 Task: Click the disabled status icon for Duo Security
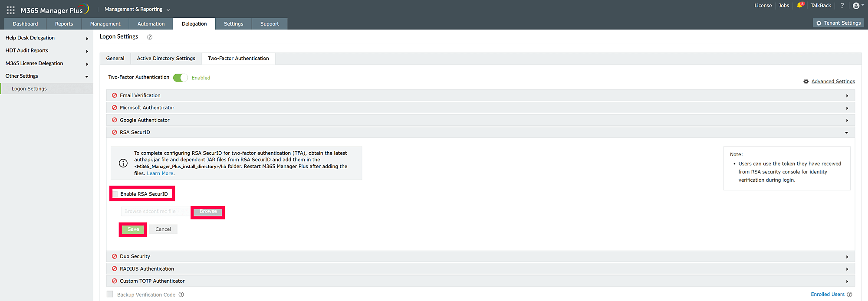pos(115,256)
